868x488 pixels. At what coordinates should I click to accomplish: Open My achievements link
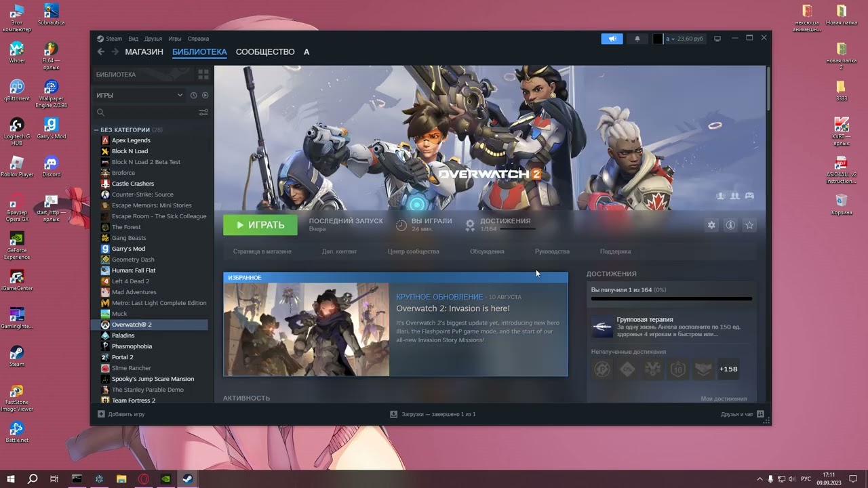pos(724,399)
